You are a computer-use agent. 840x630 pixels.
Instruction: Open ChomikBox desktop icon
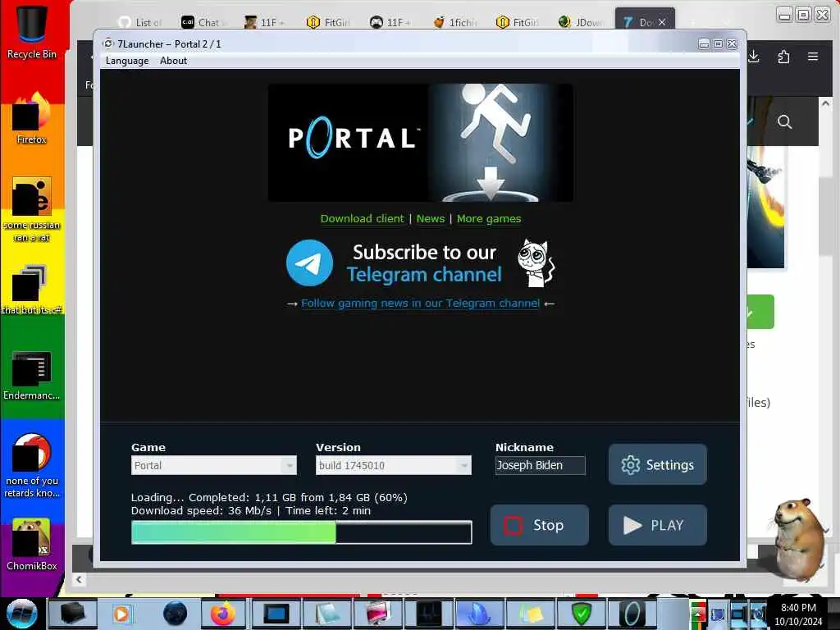[32, 545]
